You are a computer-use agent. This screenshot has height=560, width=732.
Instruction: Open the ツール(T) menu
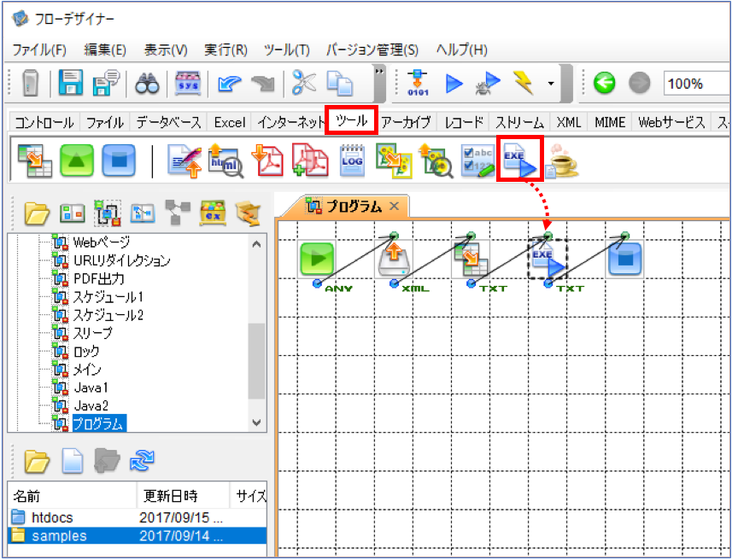point(286,50)
